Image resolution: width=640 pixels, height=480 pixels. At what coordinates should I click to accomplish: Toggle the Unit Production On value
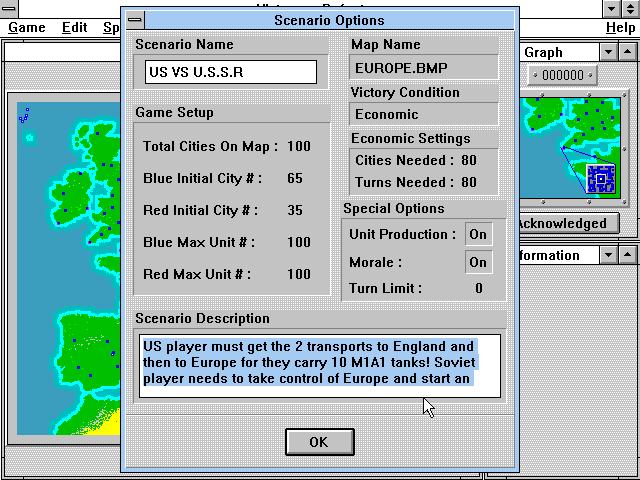pos(478,234)
